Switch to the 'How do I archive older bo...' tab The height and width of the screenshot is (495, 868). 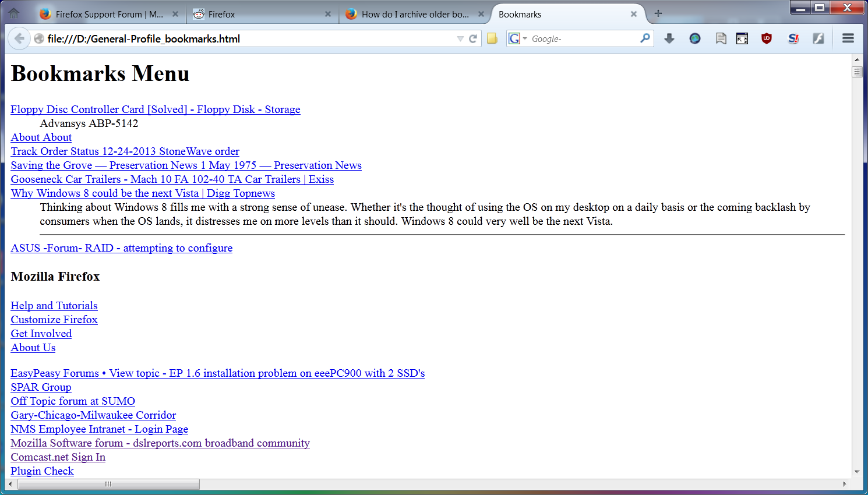(415, 14)
